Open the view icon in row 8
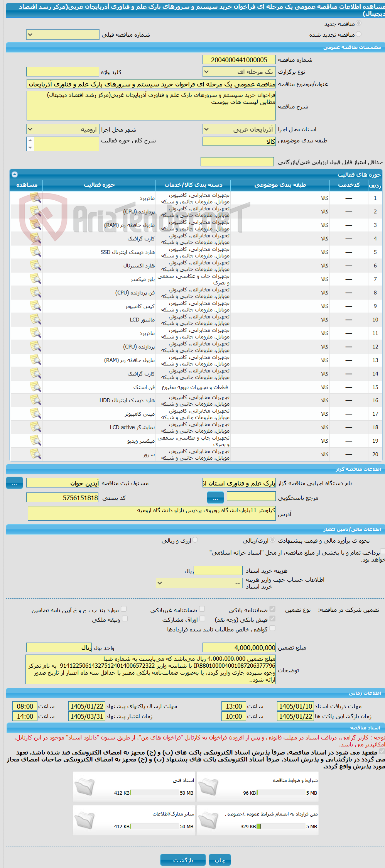The height and width of the screenshot is (868, 385). click(35, 293)
